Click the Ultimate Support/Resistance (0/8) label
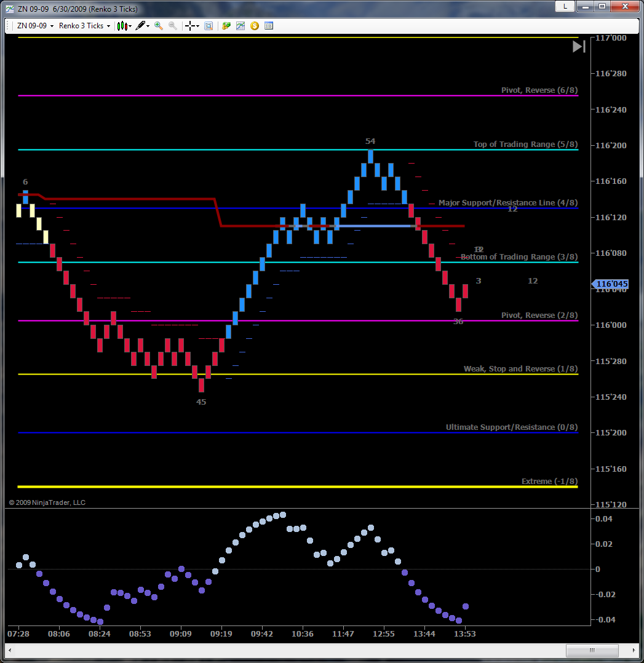Image resolution: width=644 pixels, height=663 pixels. click(512, 427)
